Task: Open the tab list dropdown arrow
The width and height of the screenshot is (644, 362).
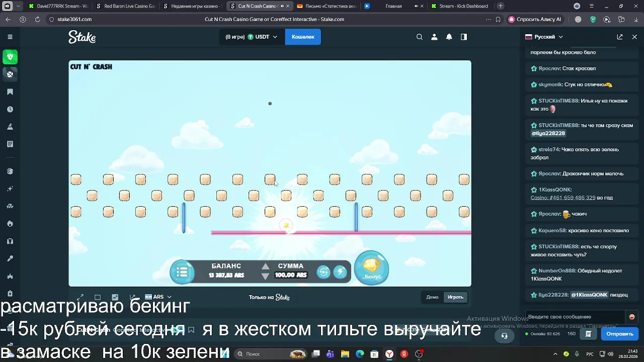Action: coord(19,6)
